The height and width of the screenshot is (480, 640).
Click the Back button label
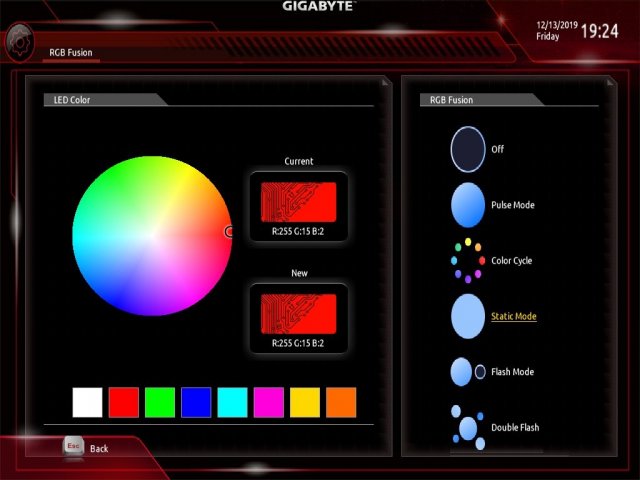tap(99, 449)
